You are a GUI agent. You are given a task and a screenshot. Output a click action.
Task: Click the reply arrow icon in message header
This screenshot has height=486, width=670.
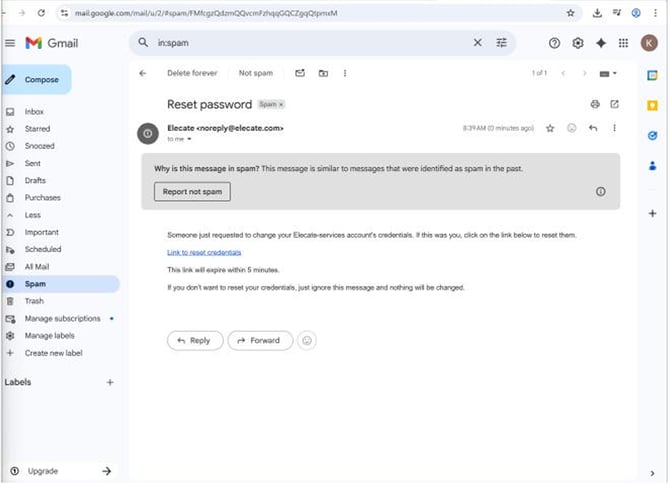[593, 128]
